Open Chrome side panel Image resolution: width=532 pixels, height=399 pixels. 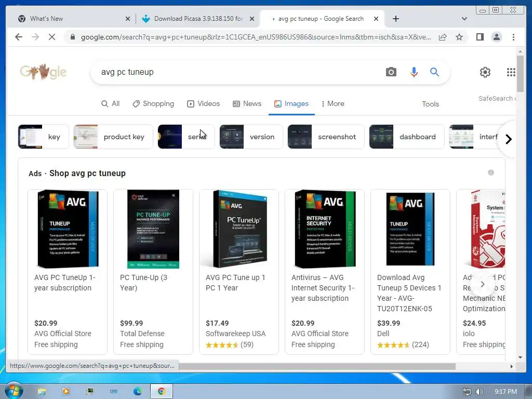click(480, 37)
